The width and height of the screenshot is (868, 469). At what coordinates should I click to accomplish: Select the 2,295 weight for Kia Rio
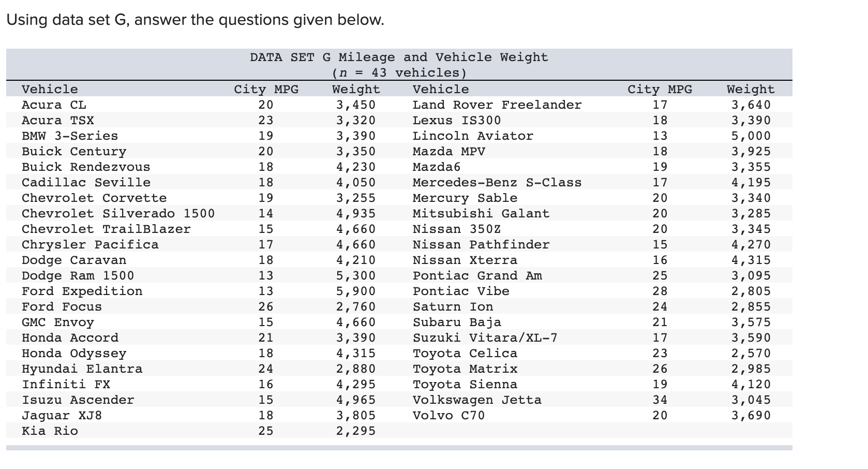(357, 431)
